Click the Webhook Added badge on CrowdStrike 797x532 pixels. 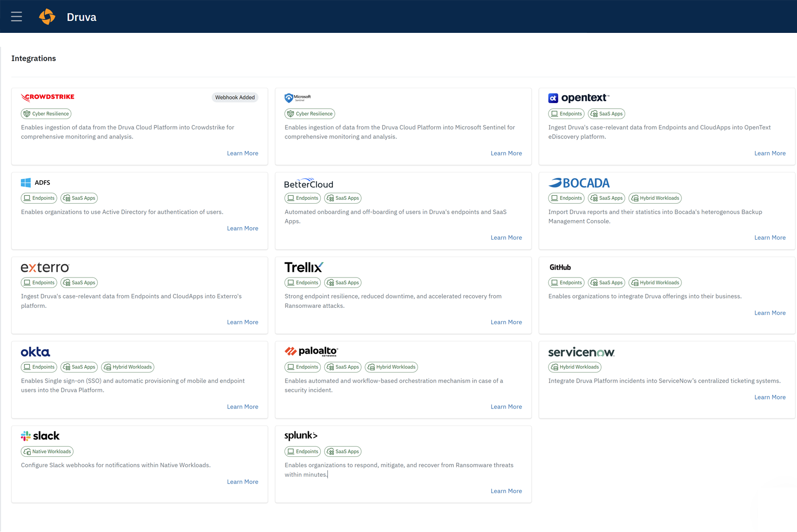tap(235, 97)
